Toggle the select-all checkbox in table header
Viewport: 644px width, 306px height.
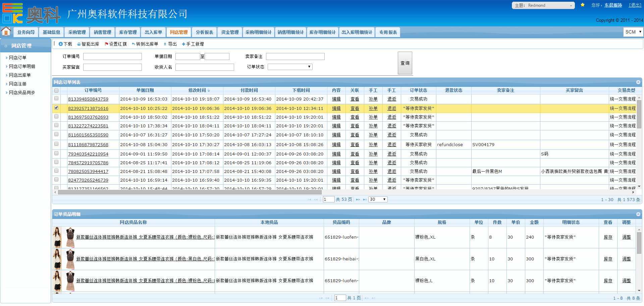pyautogui.click(x=56, y=90)
